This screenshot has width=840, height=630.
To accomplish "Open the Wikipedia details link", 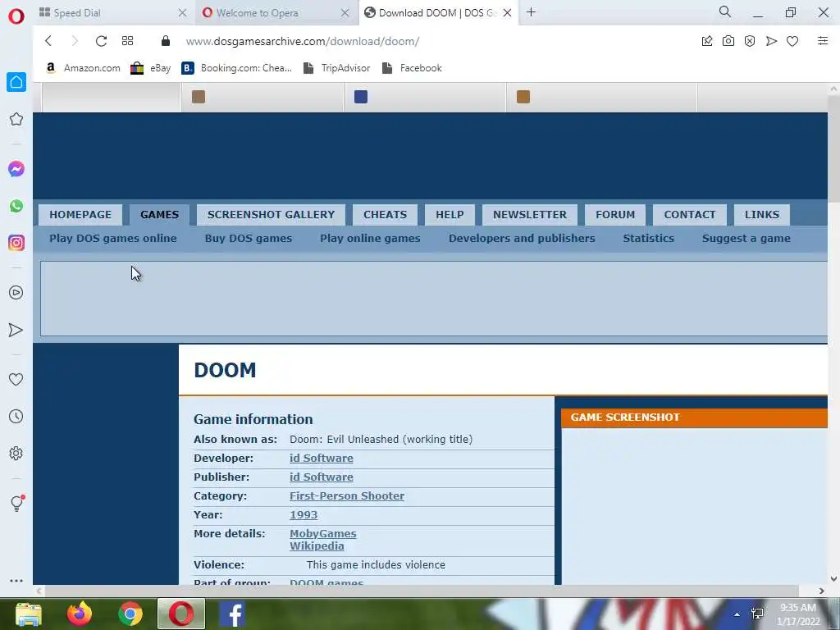I will (317, 546).
